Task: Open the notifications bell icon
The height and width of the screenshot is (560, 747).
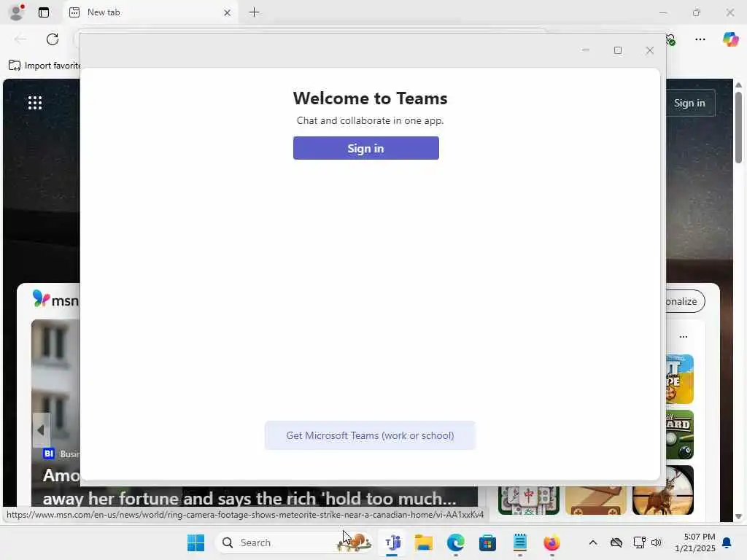Action: tap(727, 542)
